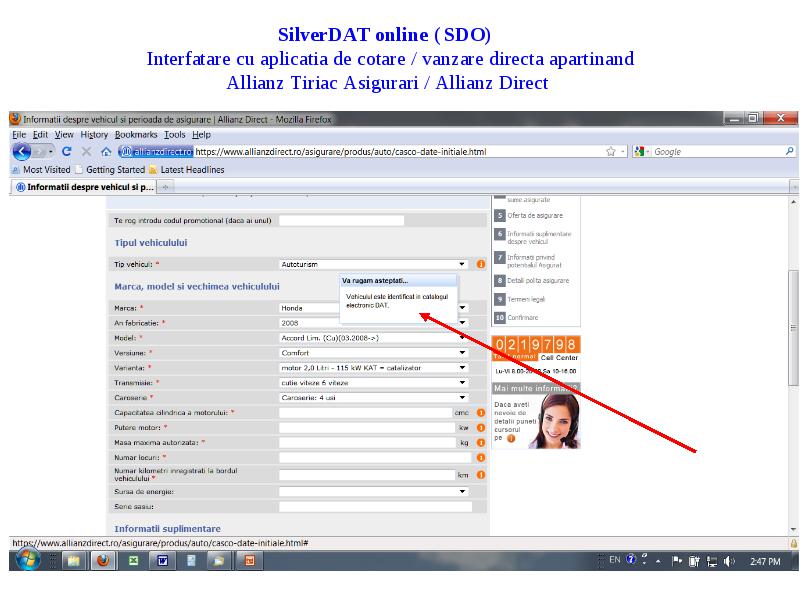Viewport: 800px width, 600px height.
Task: Go back with the Firefox Back arrow
Action: pos(21,152)
